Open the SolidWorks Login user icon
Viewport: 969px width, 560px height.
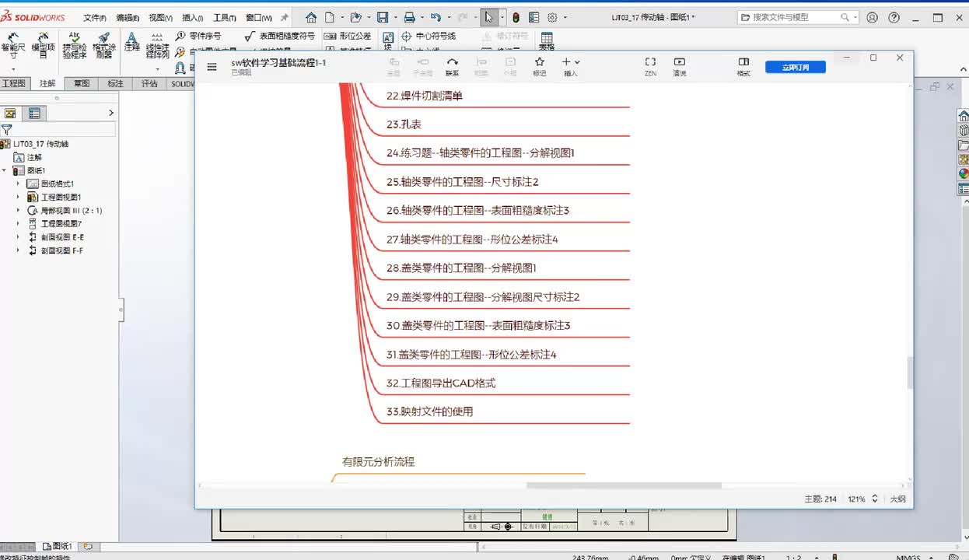point(872,17)
